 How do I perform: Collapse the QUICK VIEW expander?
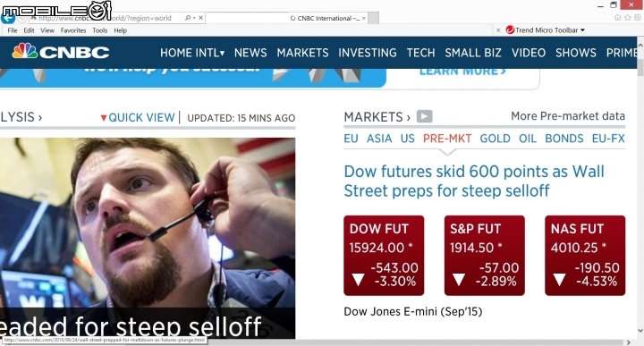(138, 118)
